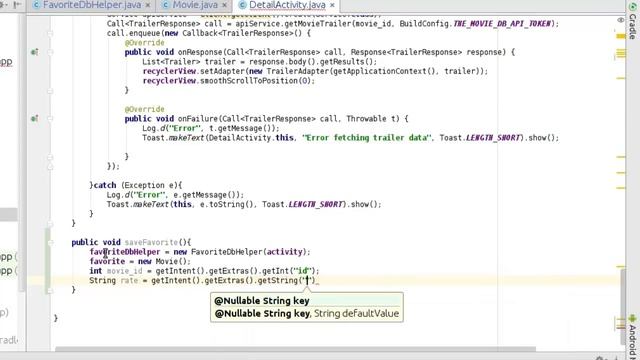Screen dimensions: 640x360
Task: Close the Movie.java tab
Action: [224, 5]
